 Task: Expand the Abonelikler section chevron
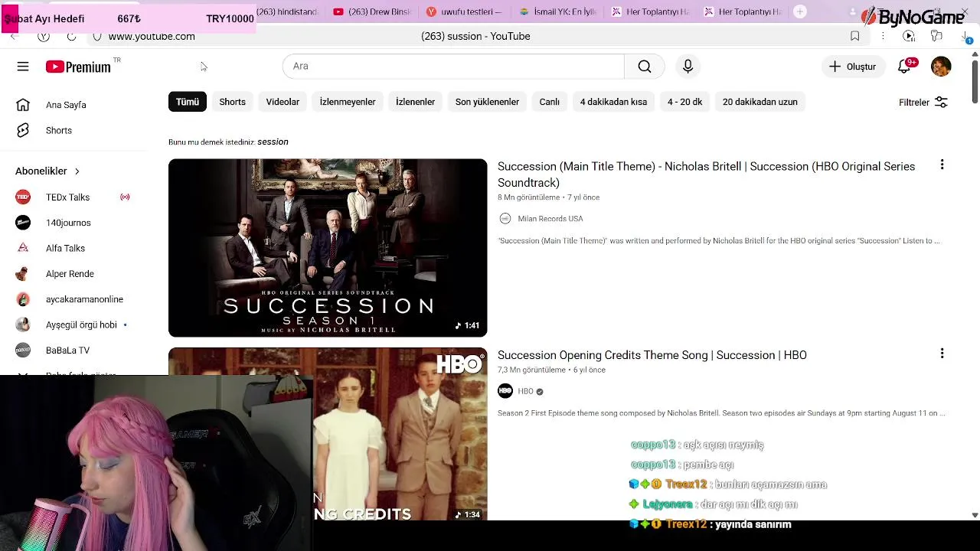point(77,171)
